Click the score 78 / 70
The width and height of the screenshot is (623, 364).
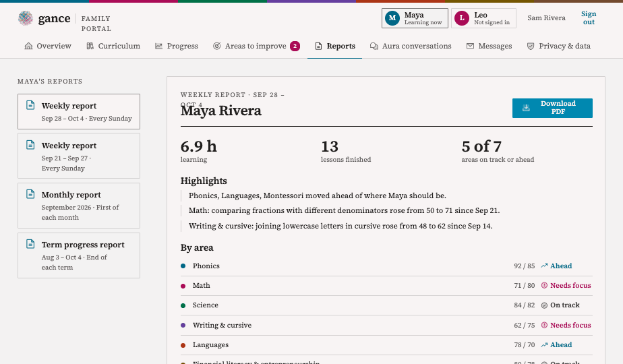click(x=525, y=345)
